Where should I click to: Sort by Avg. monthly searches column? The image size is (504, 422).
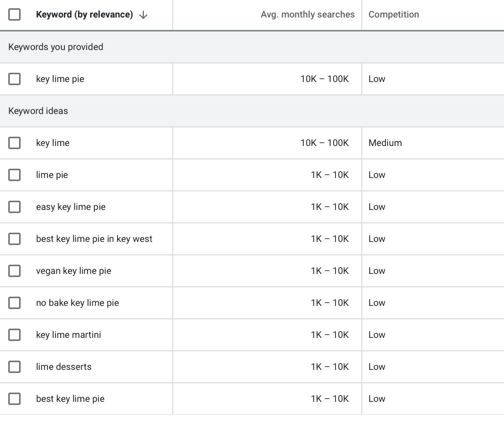308,14
